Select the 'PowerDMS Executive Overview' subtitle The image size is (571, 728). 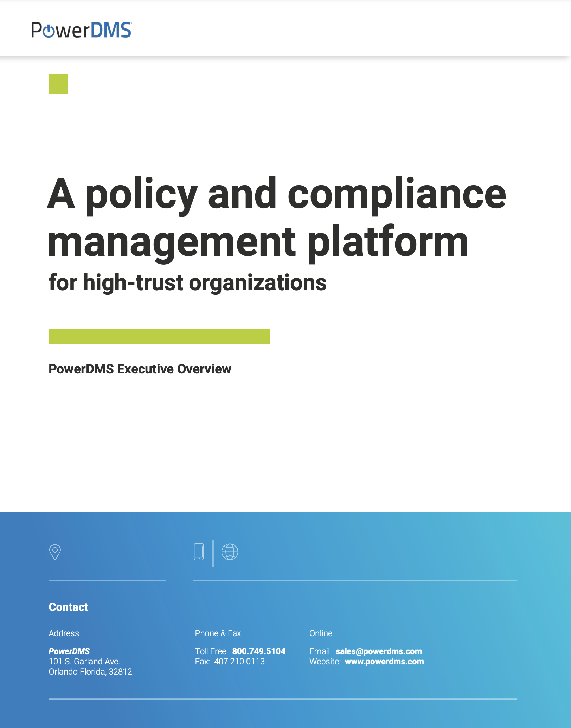pyautogui.click(x=140, y=369)
